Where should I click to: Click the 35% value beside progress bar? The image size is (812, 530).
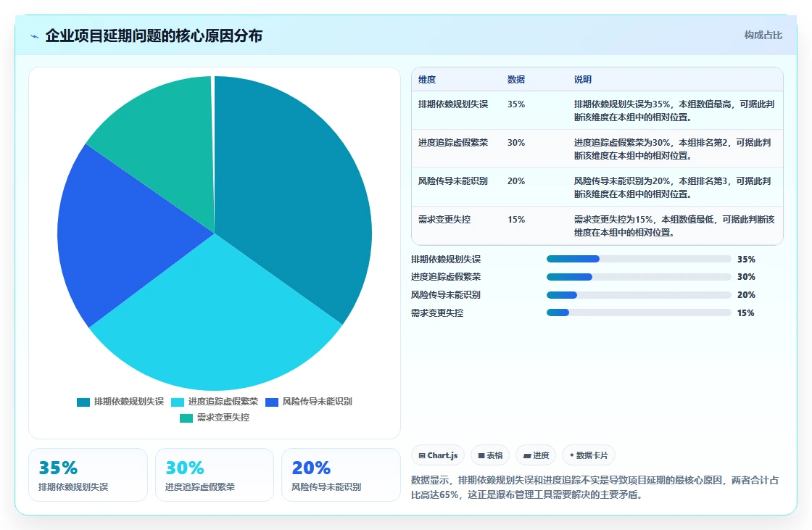pos(746,260)
